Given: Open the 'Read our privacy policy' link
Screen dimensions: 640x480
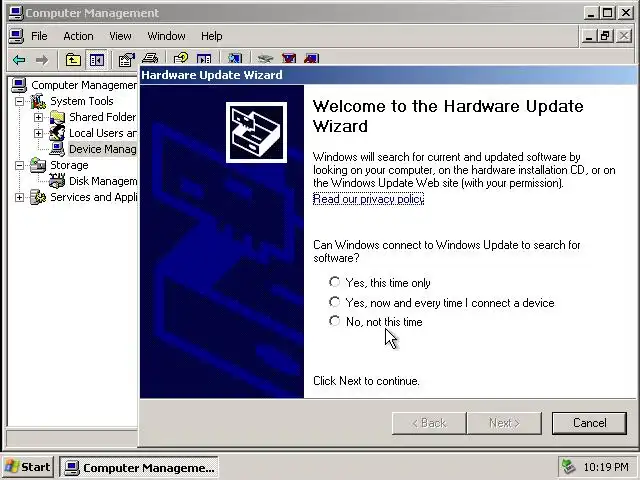Looking at the screenshot, I should click(369, 199).
